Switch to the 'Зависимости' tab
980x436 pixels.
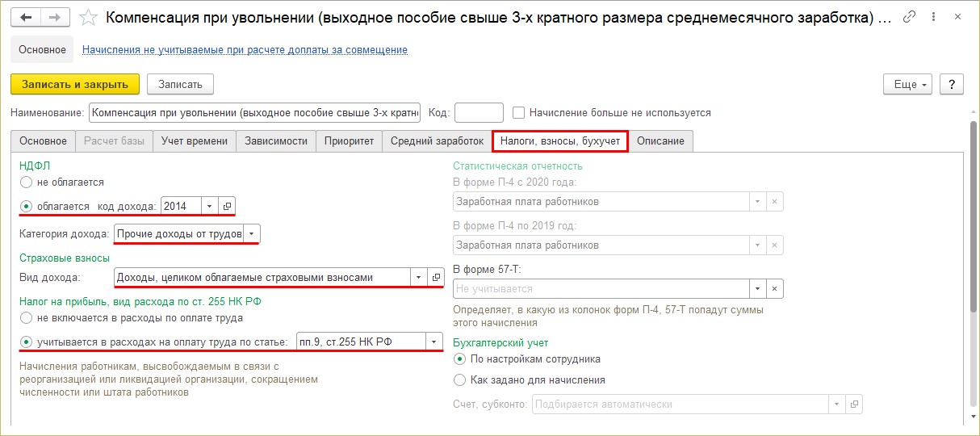[276, 140]
